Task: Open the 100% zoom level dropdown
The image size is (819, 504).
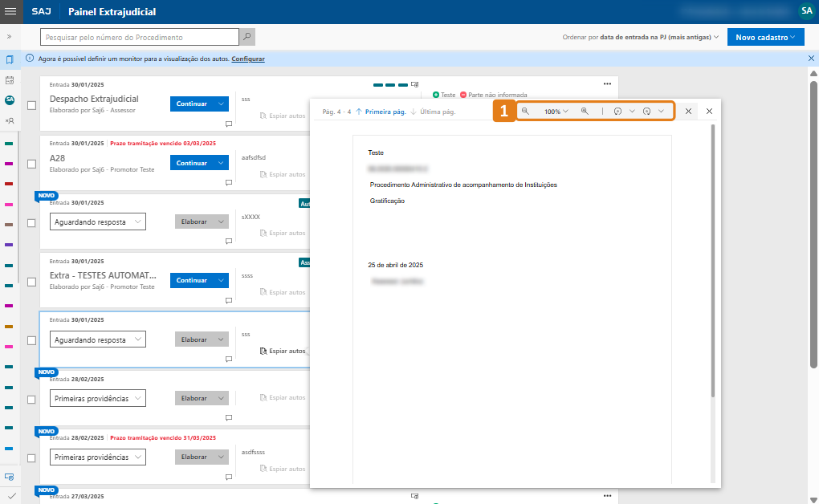Action: [556, 112]
